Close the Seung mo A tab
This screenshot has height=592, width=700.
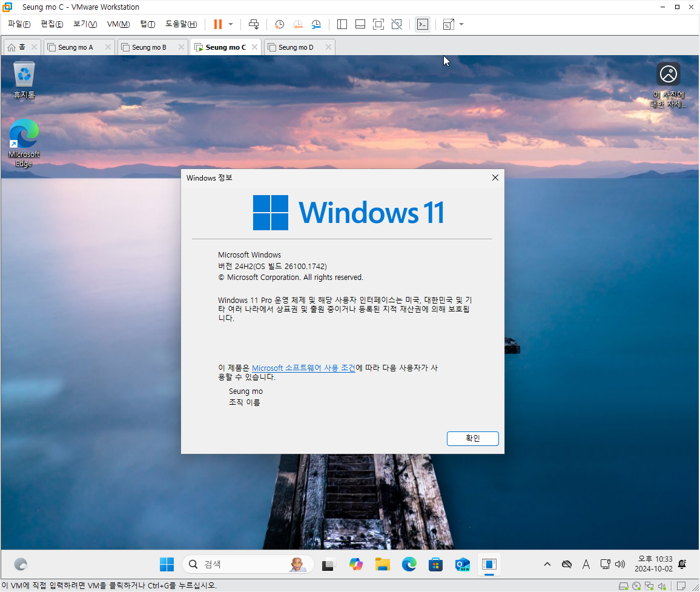click(x=108, y=47)
